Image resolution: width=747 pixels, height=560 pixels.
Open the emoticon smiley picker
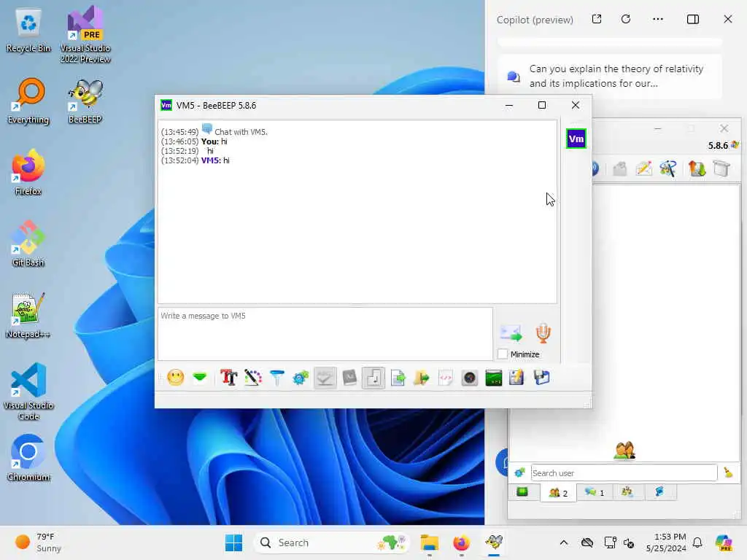[175, 378]
